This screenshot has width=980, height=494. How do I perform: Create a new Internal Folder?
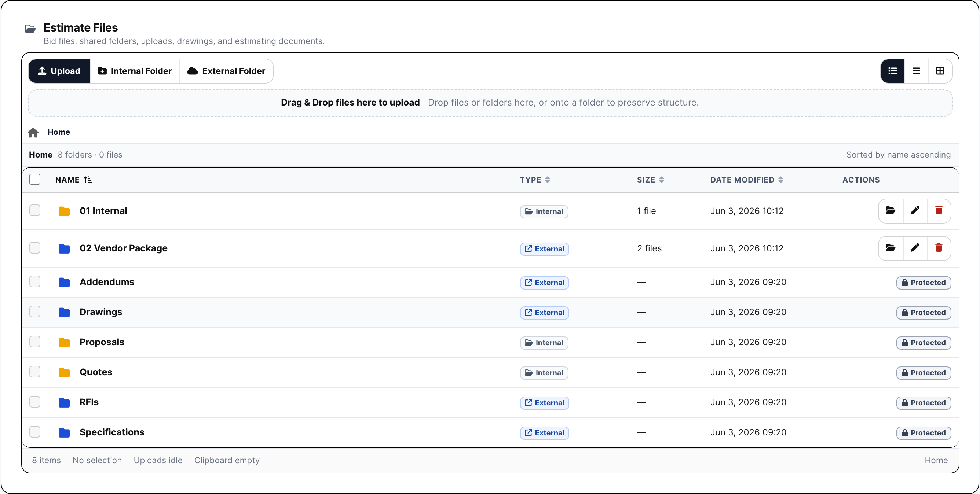[x=135, y=71]
